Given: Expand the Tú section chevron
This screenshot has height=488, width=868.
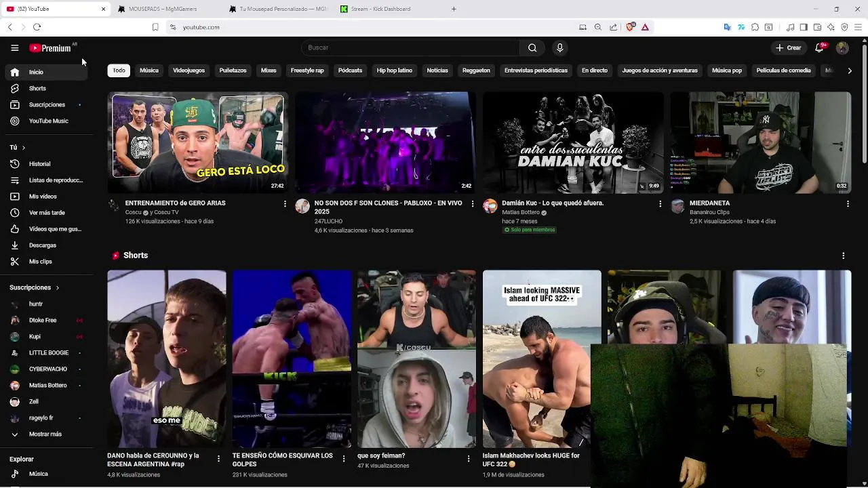Looking at the screenshot, I should (23, 148).
